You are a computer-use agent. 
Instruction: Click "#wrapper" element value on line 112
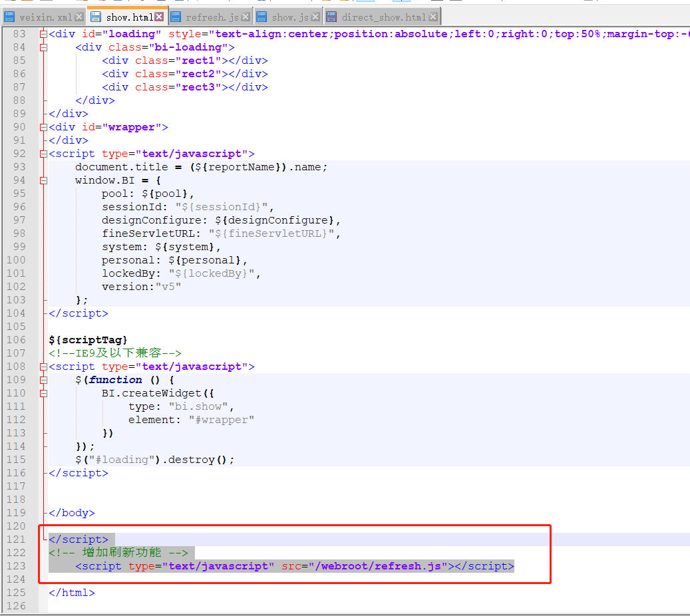(222, 420)
